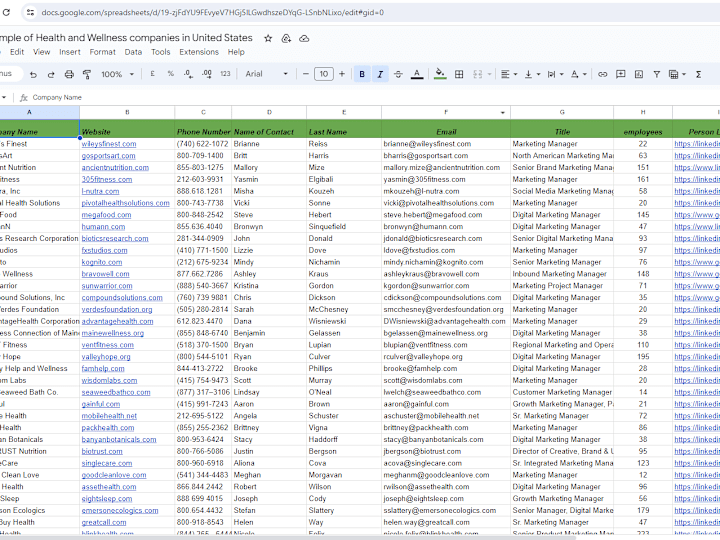The width and height of the screenshot is (720, 540).
Task: Toggle Strikethrough formatting
Action: click(x=398, y=74)
